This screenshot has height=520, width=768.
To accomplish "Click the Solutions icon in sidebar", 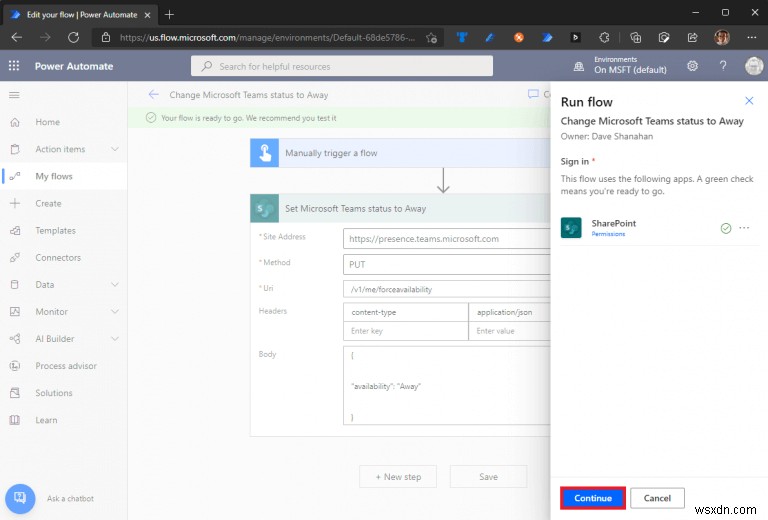I will [15, 393].
